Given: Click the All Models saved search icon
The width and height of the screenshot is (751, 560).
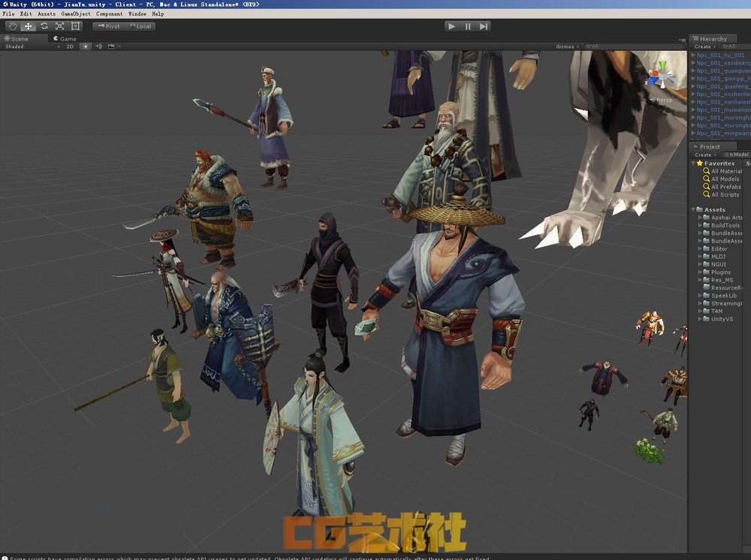Looking at the screenshot, I should (706, 179).
